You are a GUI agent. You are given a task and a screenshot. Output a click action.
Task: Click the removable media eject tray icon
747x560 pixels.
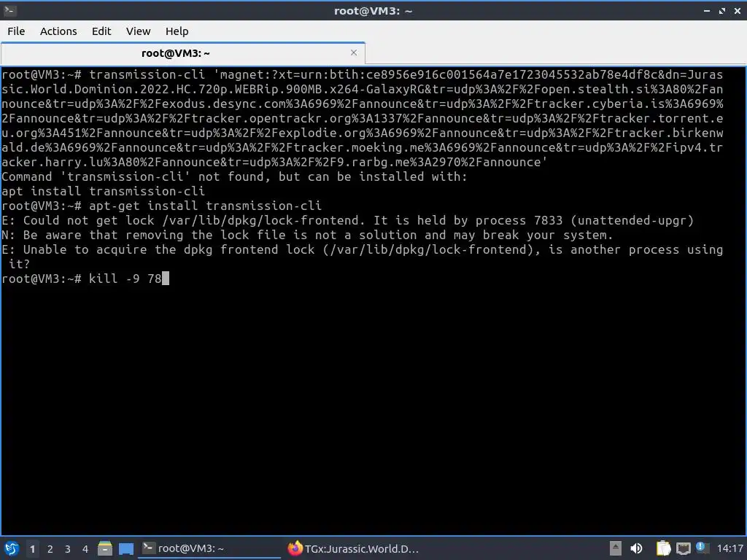pyautogui.click(x=616, y=548)
